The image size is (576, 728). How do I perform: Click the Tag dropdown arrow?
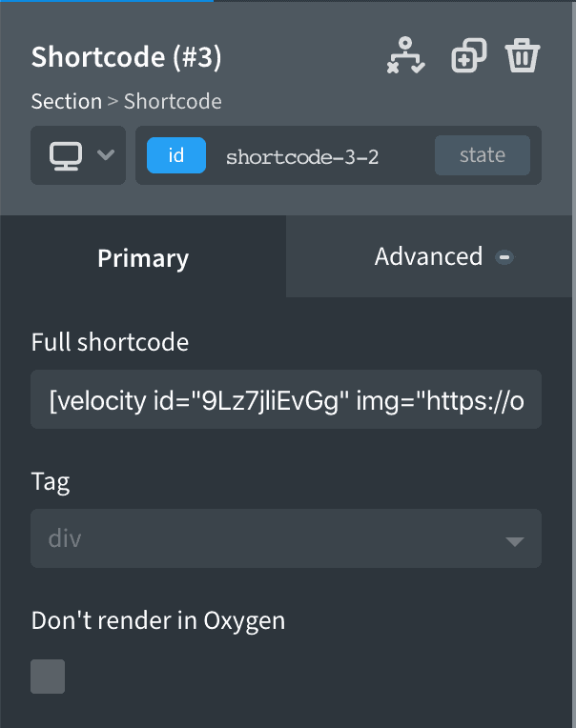tap(514, 541)
